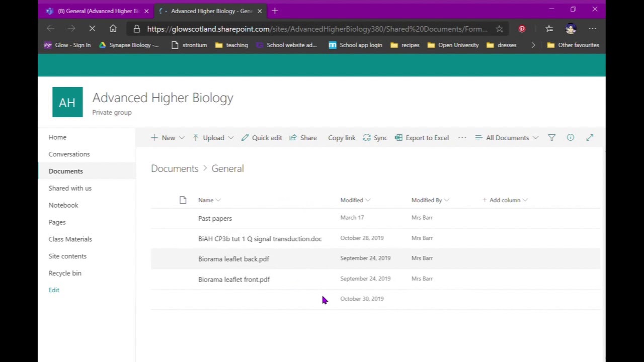Open the Modified By column menu
The height and width of the screenshot is (362, 644).
(x=430, y=200)
